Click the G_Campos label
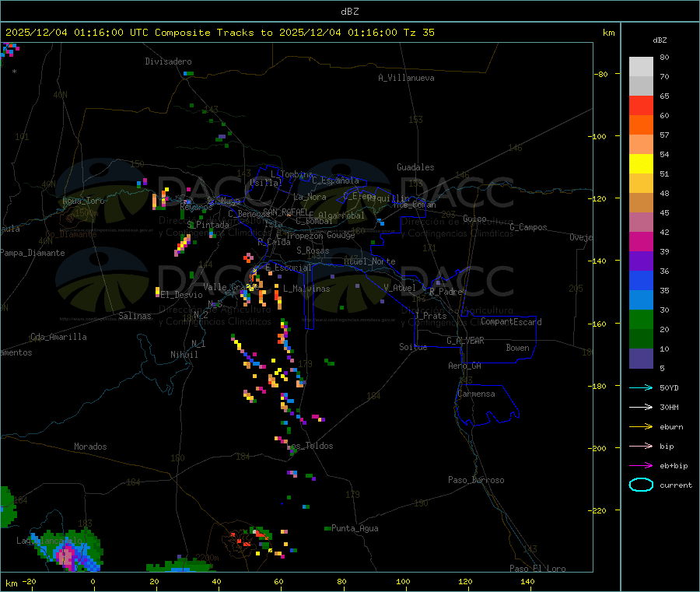700x592 pixels. pyautogui.click(x=529, y=227)
